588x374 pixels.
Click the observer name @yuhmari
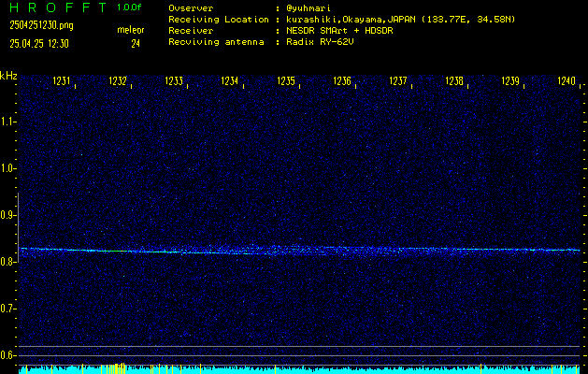tap(308, 8)
